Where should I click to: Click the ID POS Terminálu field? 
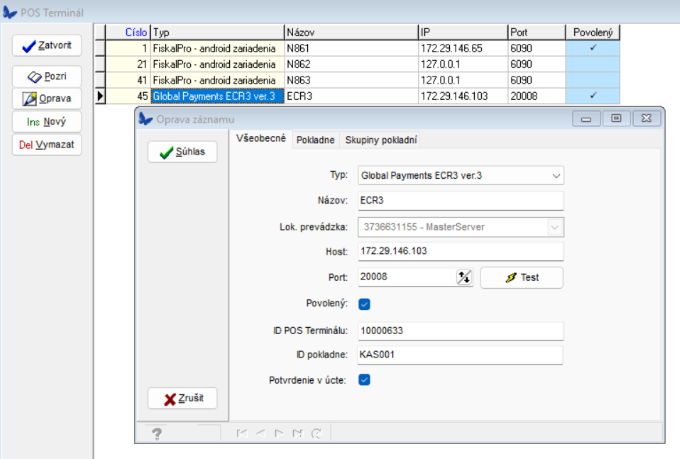tap(461, 331)
